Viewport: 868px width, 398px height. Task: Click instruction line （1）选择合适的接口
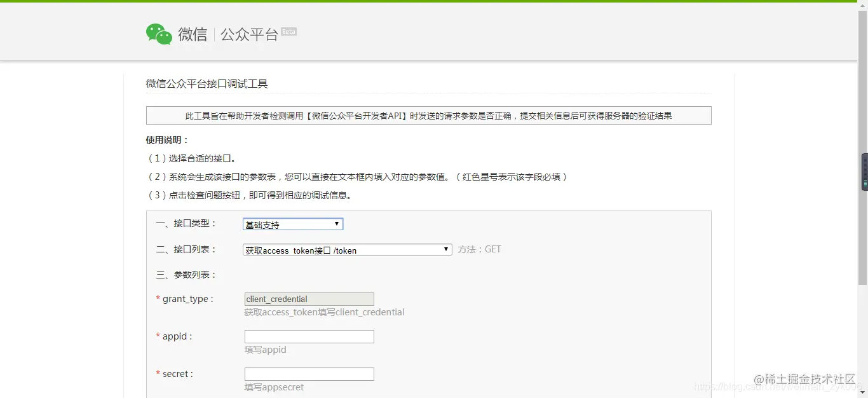click(x=191, y=158)
